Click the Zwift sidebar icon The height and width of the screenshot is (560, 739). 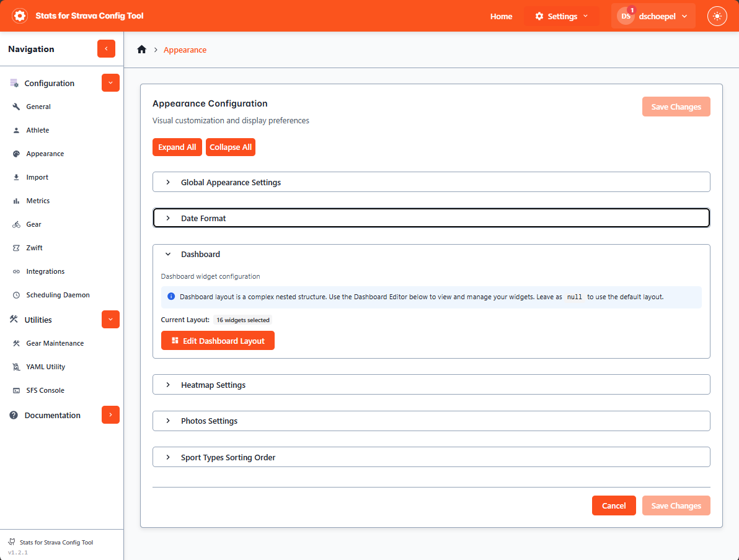click(16, 247)
